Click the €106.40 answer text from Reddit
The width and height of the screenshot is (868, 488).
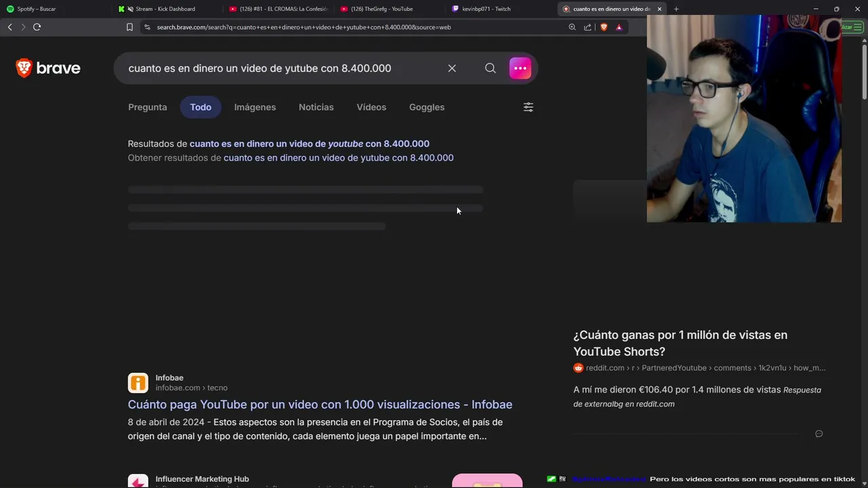(x=677, y=390)
